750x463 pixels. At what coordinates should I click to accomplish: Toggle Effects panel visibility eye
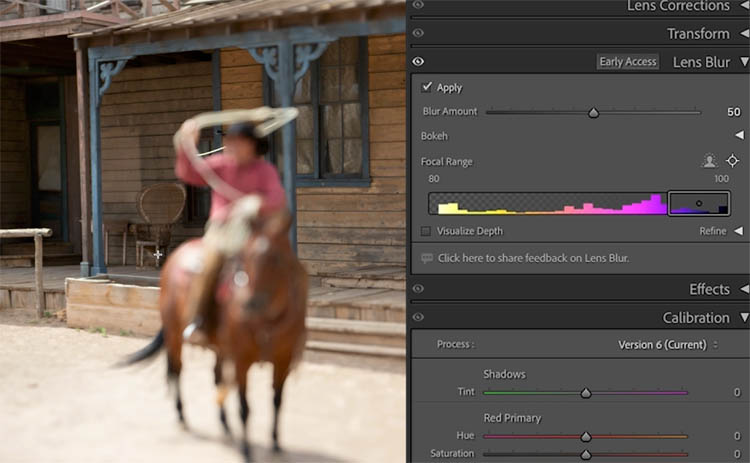click(418, 288)
